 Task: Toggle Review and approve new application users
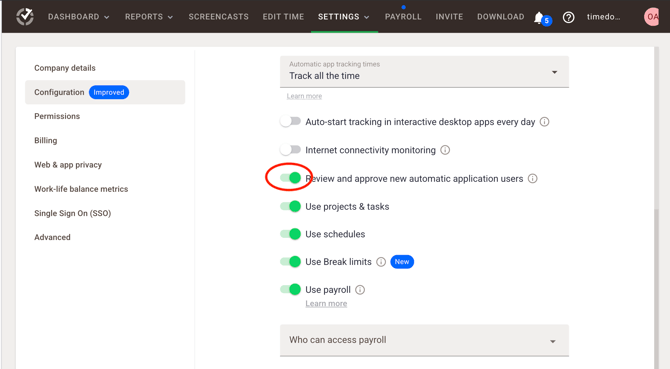(x=291, y=178)
